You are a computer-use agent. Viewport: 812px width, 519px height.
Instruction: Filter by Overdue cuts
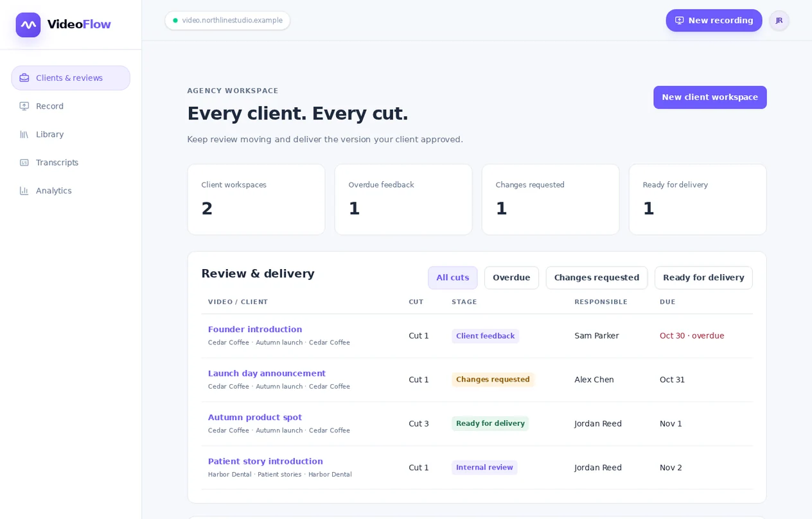511,277
